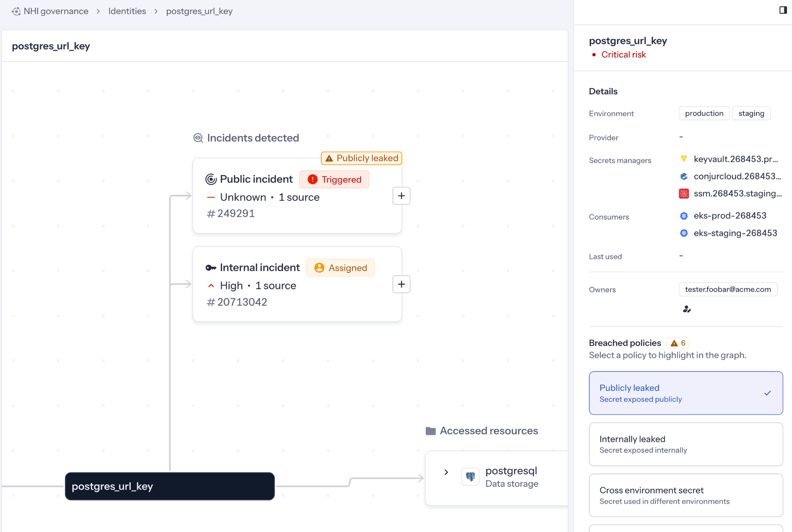Select the keyvault secrets manager icon

tap(683, 159)
